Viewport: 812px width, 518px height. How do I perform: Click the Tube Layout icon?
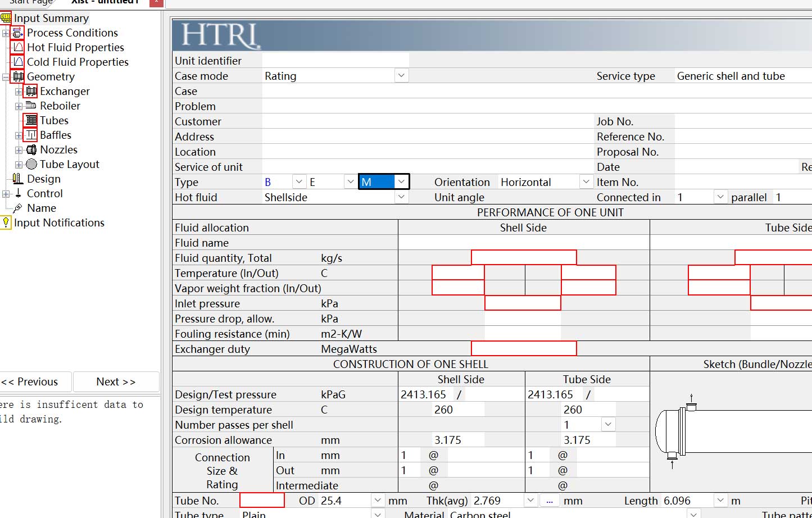point(31,165)
